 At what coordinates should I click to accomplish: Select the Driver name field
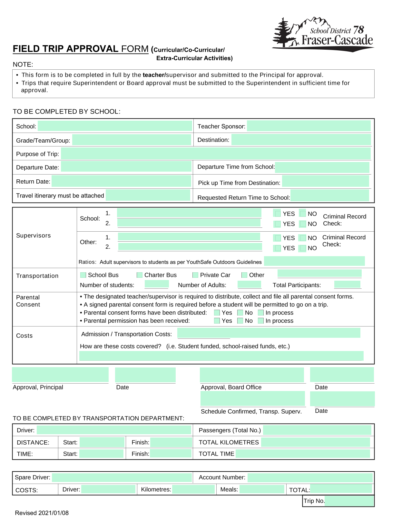(x=114, y=430)
